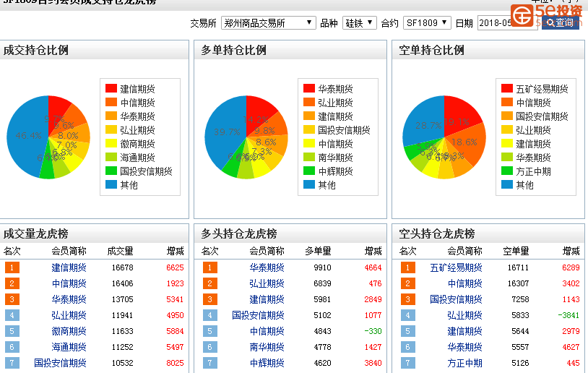The width and height of the screenshot is (588, 373).
Task: Open 五矿经易期货 link in 空头持仓龙虎榜
Action: click(x=456, y=267)
